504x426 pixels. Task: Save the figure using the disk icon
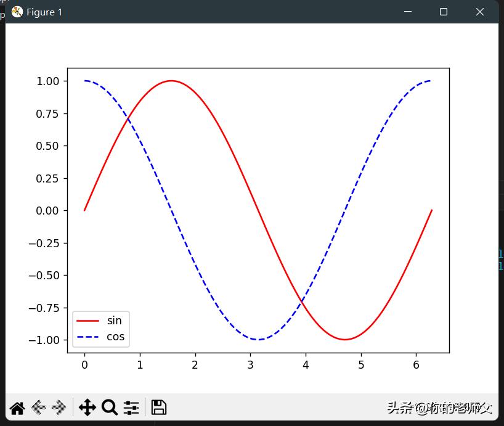pyautogui.click(x=158, y=408)
